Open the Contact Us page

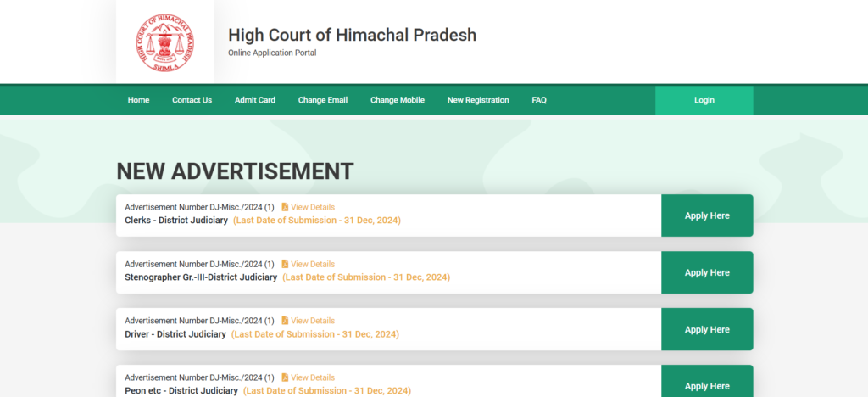(192, 100)
